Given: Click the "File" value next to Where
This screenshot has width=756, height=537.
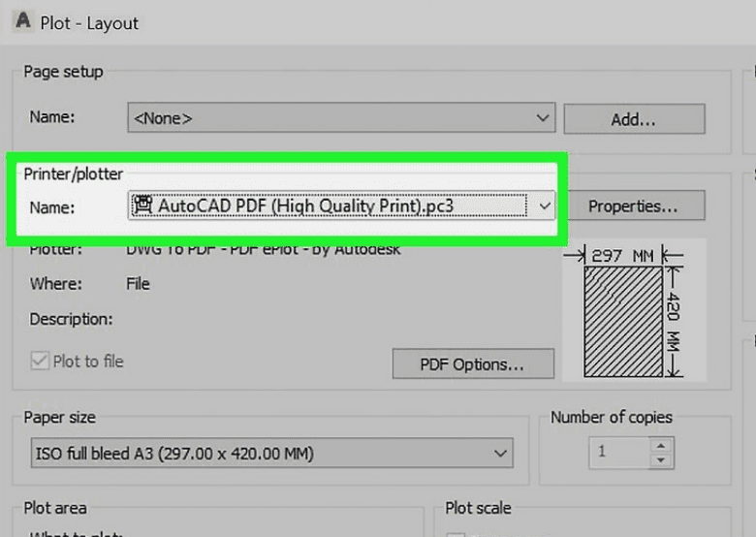Looking at the screenshot, I should click(138, 284).
